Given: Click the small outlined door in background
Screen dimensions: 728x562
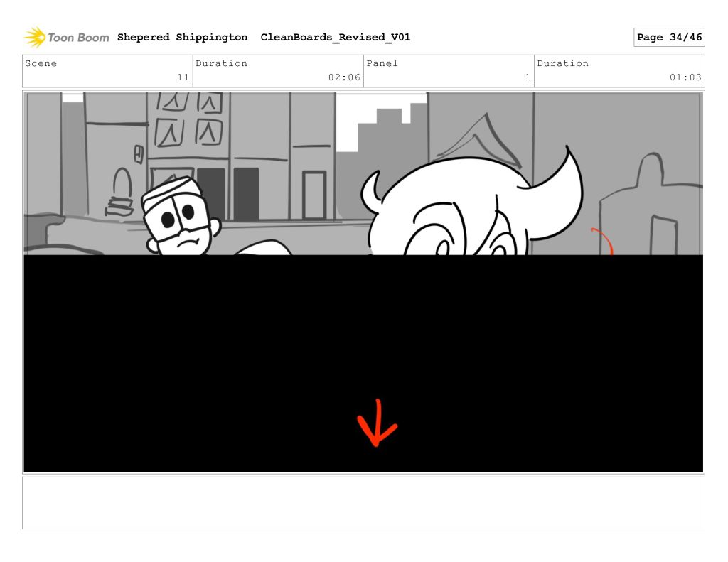Looking at the screenshot, I should [x=314, y=195].
